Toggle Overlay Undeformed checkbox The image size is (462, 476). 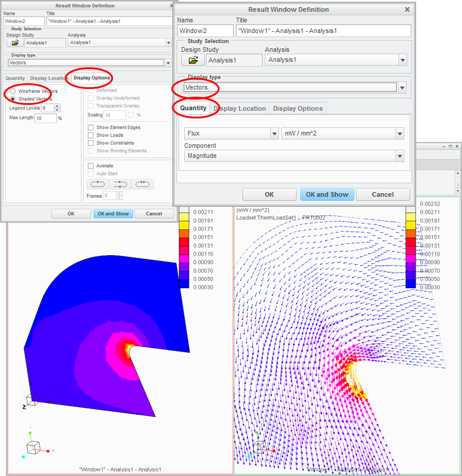[91, 98]
